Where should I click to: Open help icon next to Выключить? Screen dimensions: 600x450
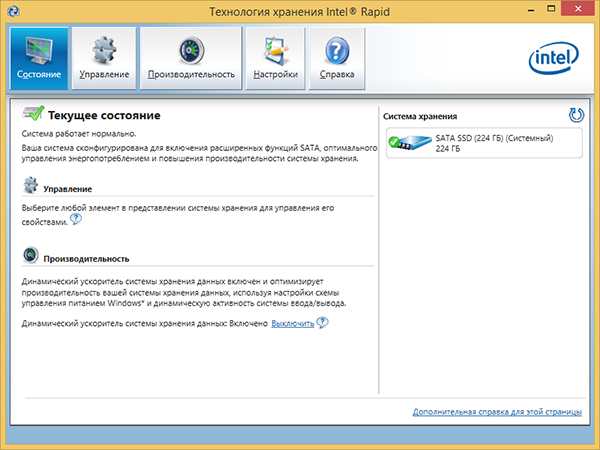point(322,323)
